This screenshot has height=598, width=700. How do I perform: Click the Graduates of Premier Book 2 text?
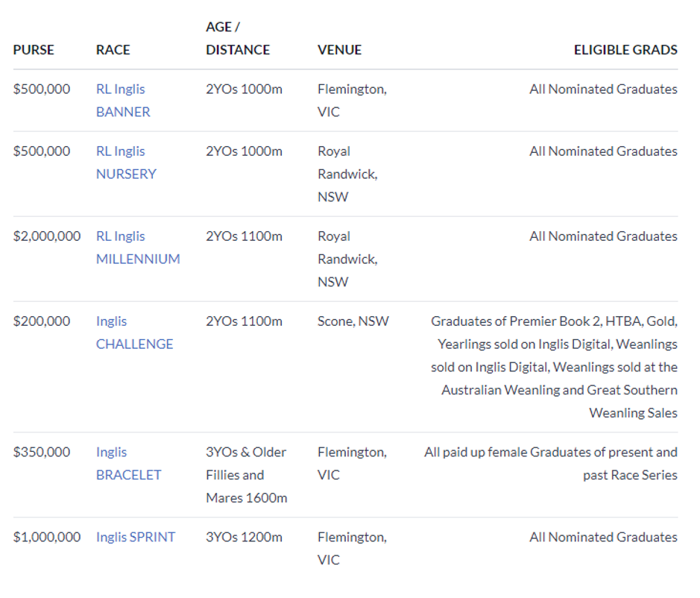click(x=554, y=321)
